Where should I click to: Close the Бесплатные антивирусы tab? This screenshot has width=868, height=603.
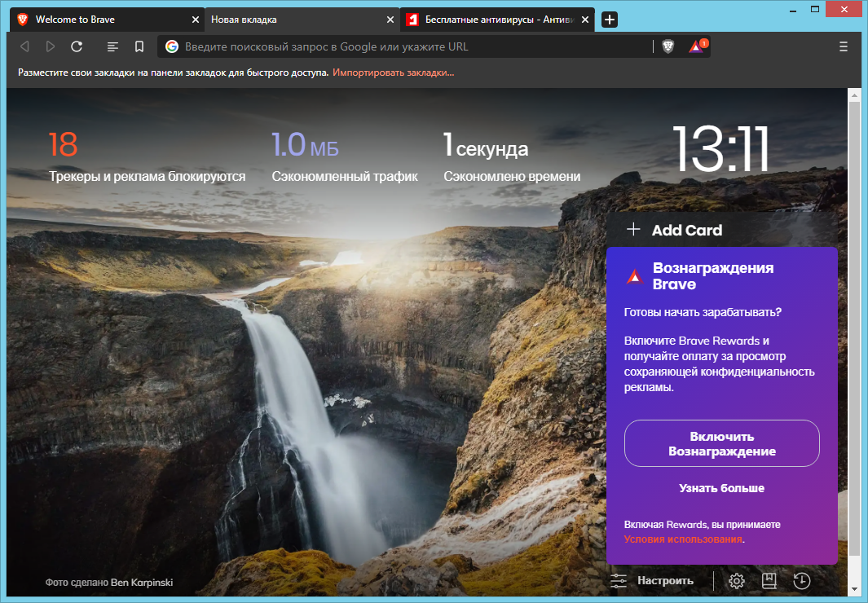click(x=585, y=20)
